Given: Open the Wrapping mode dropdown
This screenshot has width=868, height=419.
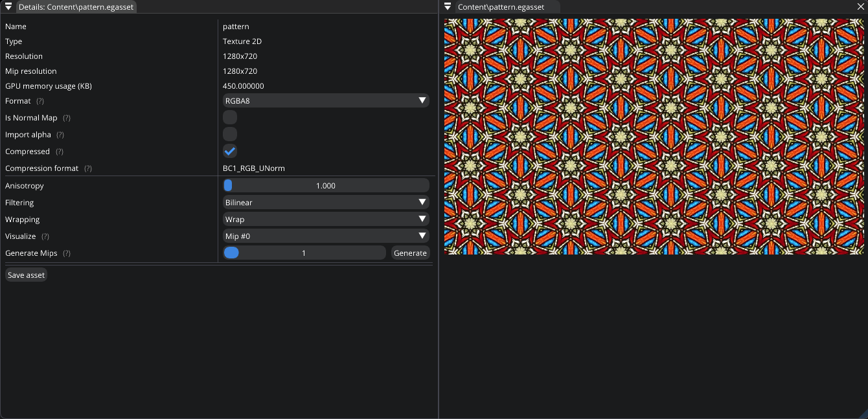Looking at the screenshot, I should 326,219.
